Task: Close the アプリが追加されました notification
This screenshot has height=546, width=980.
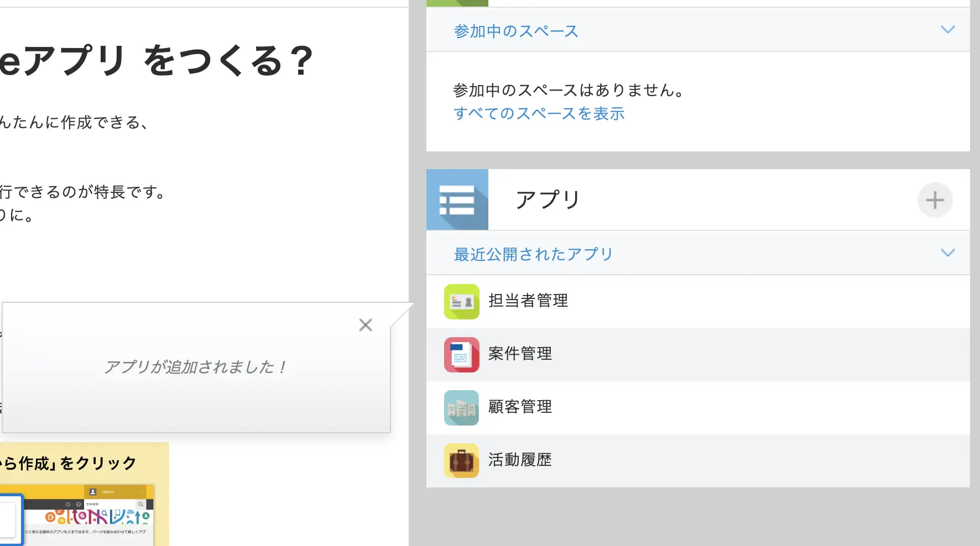Action: 366,325
